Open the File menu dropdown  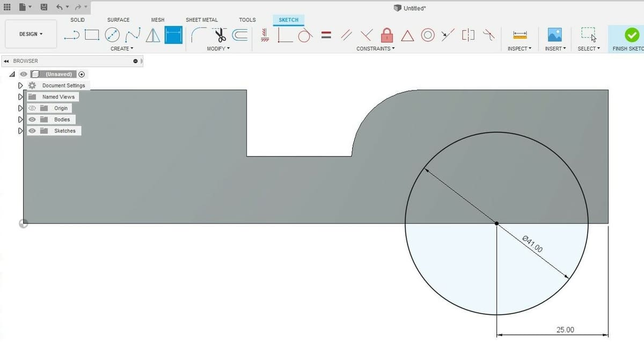click(x=25, y=8)
